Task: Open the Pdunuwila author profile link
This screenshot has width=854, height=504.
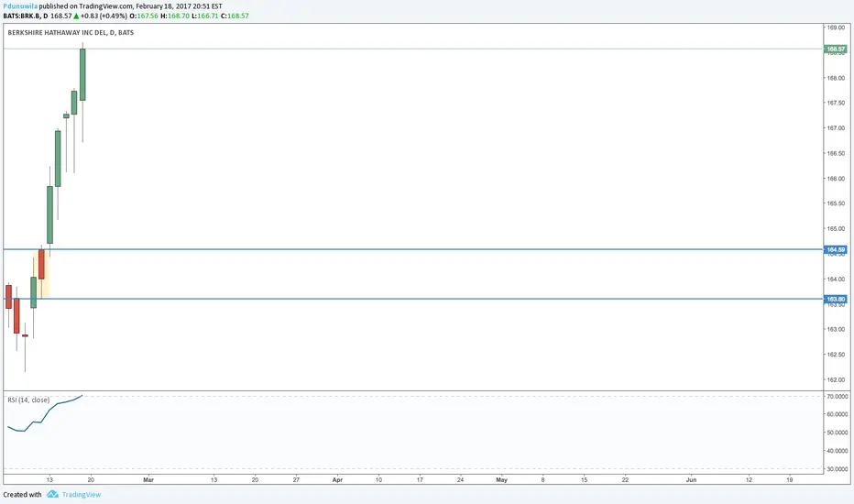Action: pyautogui.click(x=20, y=6)
